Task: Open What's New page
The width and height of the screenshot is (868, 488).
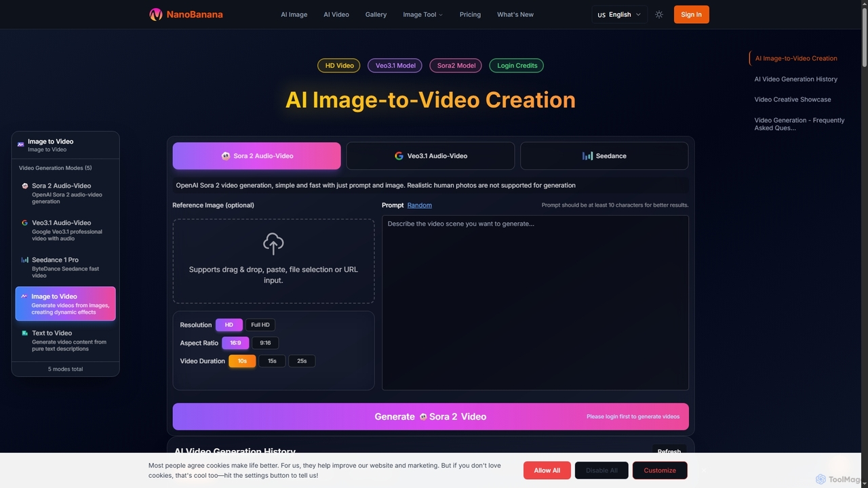Action: (x=515, y=14)
